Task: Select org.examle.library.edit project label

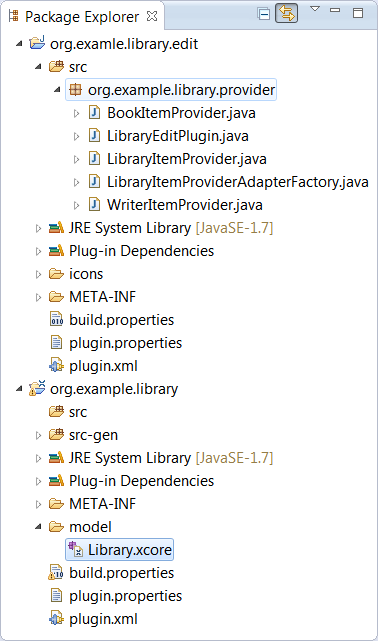Action: (124, 44)
